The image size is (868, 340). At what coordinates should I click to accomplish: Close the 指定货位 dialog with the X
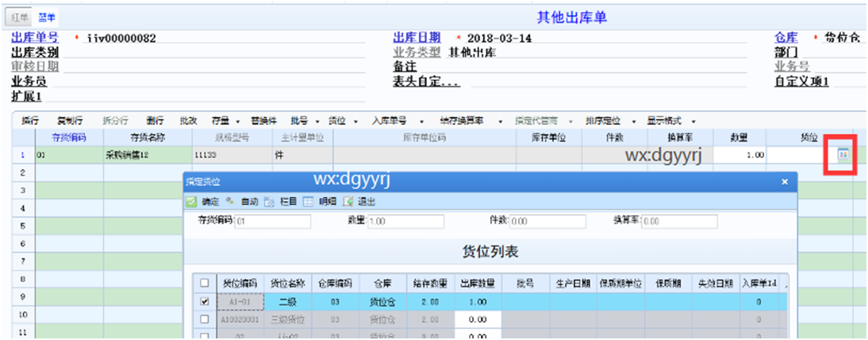click(785, 181)
